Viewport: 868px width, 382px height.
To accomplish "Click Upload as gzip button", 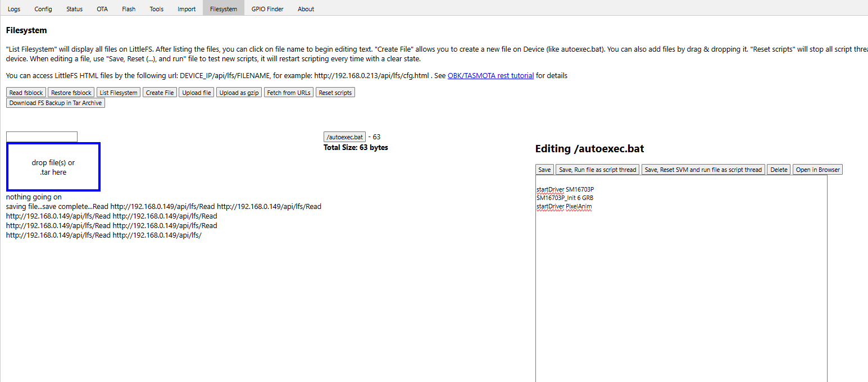I will point(239,93).
